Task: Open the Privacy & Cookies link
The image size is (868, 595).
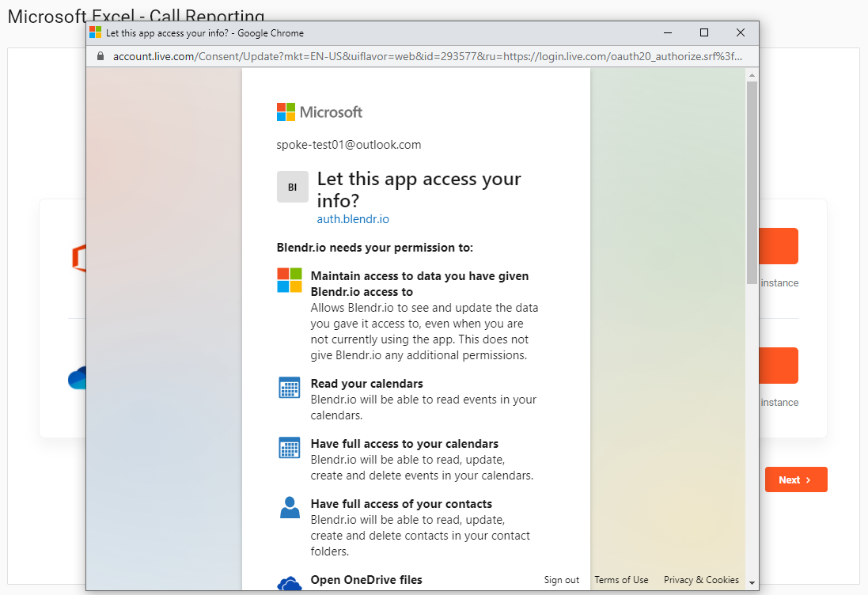Action: tap(701, 579)
